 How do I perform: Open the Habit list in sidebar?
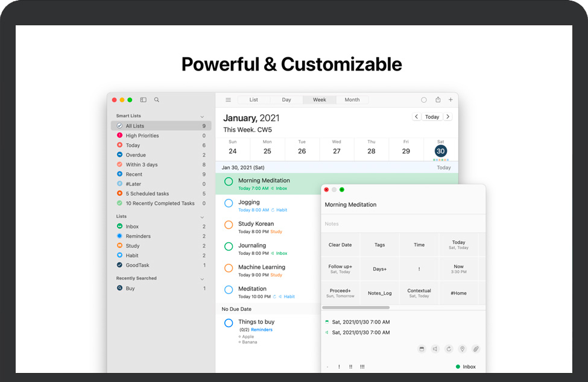(161, 255)
